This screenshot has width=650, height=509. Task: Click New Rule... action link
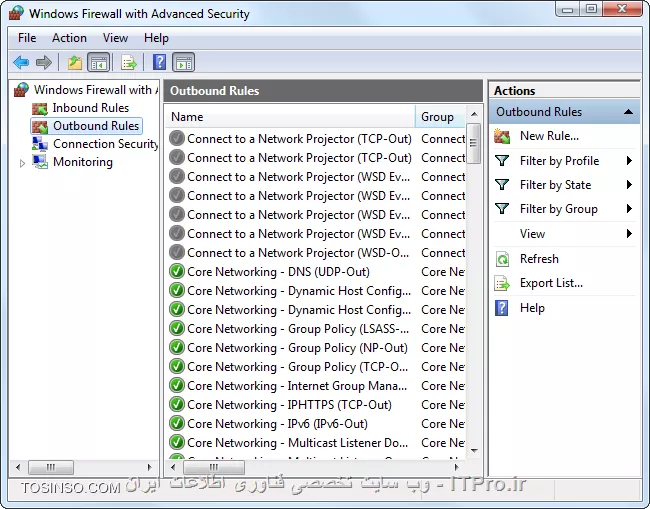click(549, 136)
